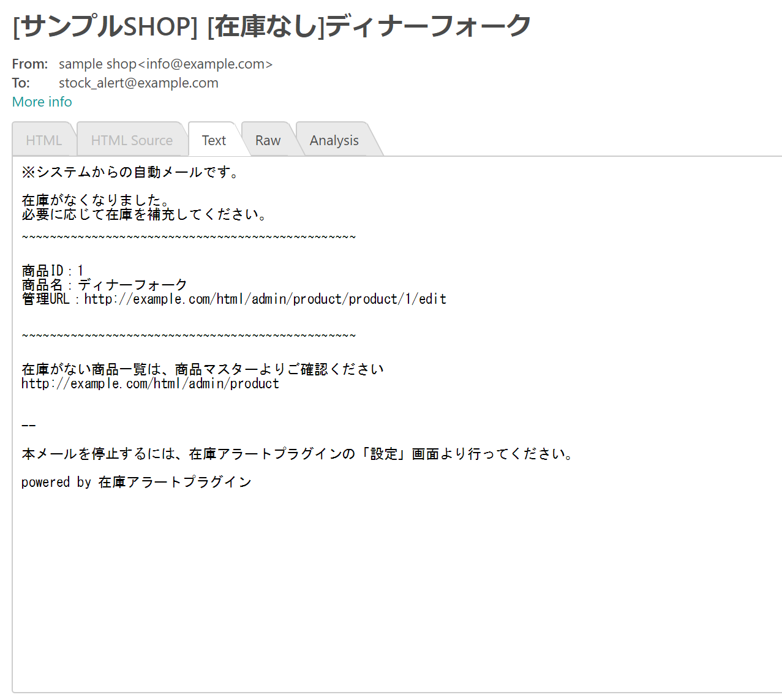This screenshot has width=782, height=700.
Task: Click the email subject heading
Action: coord(271,26)
